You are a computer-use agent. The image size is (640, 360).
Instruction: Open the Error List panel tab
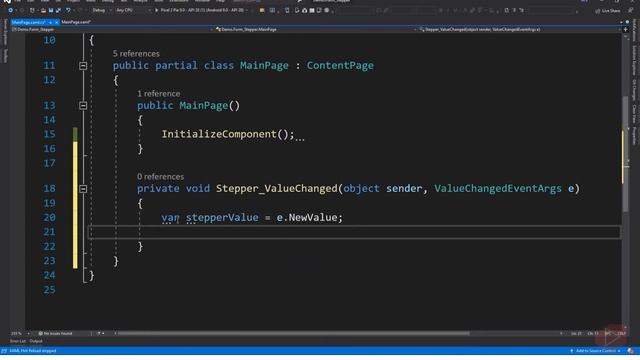pos(18,341)
